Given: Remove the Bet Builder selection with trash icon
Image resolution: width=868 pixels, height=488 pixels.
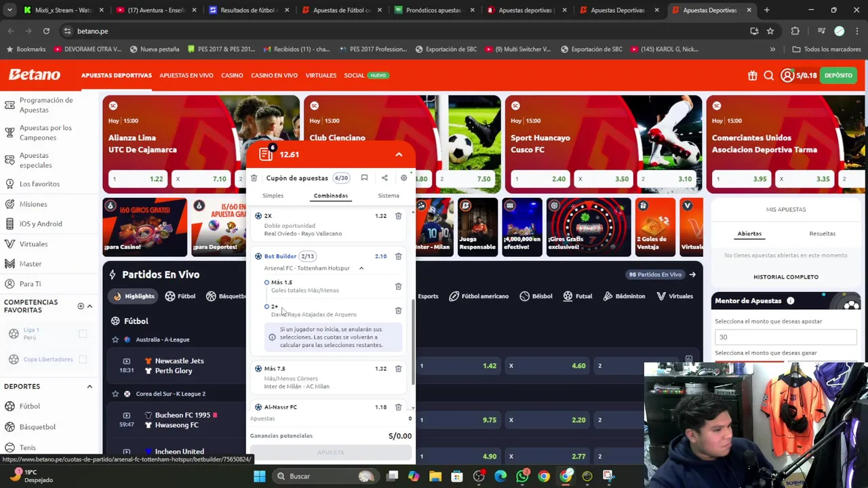Looking at the screenshot, I should pos(398,256).
